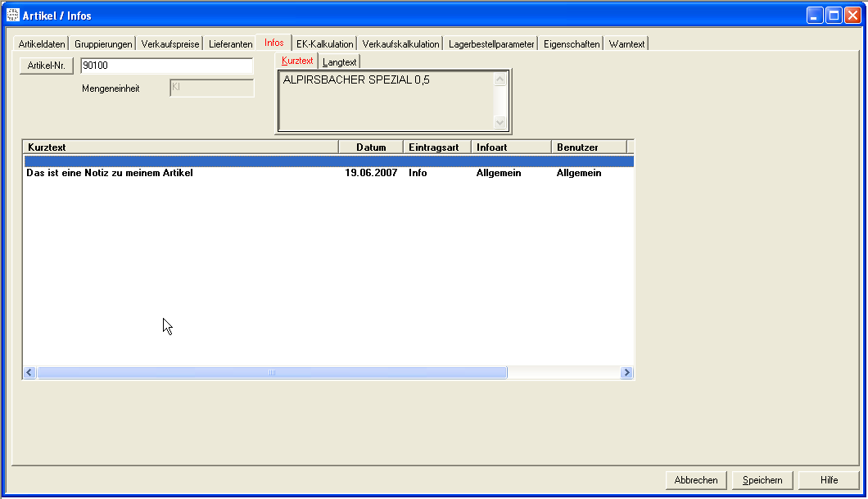Open the Eigenschaften tab
This screenshot has width=868, height=499.
tap(572, 44)
